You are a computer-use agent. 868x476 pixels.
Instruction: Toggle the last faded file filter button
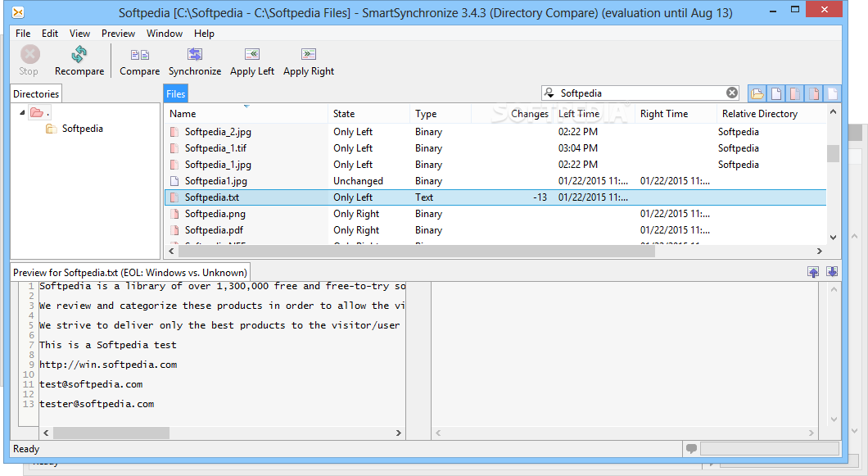pyautogui.click(x=832, y=93)
